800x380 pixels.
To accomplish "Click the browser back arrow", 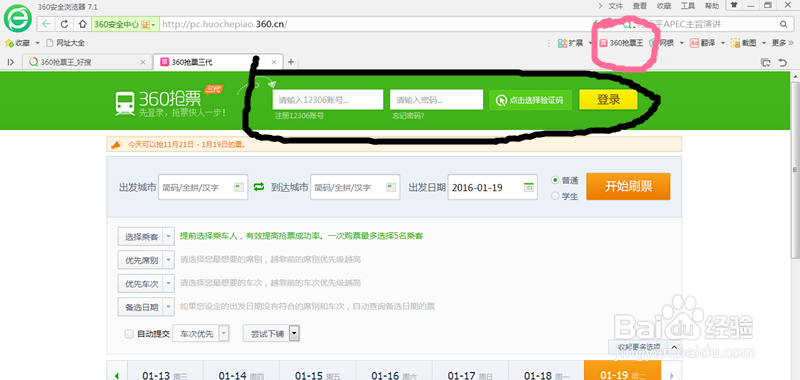I will tap(46, 24).
